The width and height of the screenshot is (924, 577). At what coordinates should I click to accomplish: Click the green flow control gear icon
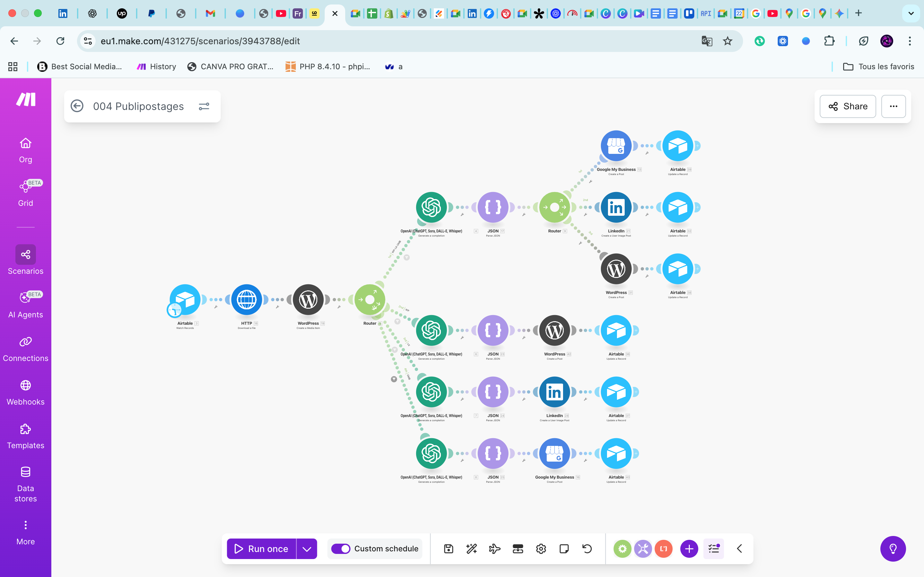[x=622, y=549]
